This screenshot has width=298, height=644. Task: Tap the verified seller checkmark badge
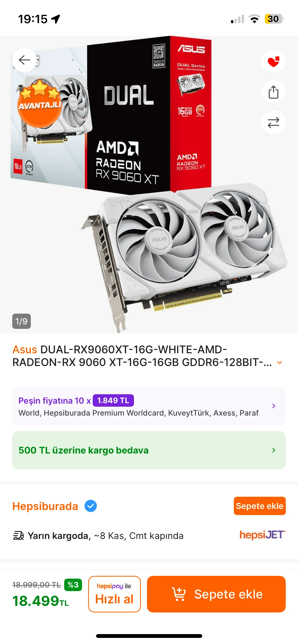(x=91, y=506)
